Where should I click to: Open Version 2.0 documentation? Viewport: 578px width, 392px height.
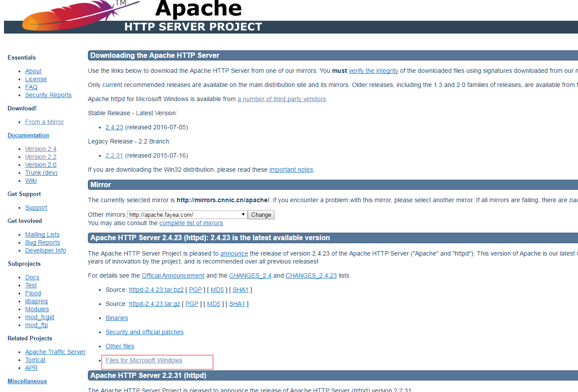41,165
